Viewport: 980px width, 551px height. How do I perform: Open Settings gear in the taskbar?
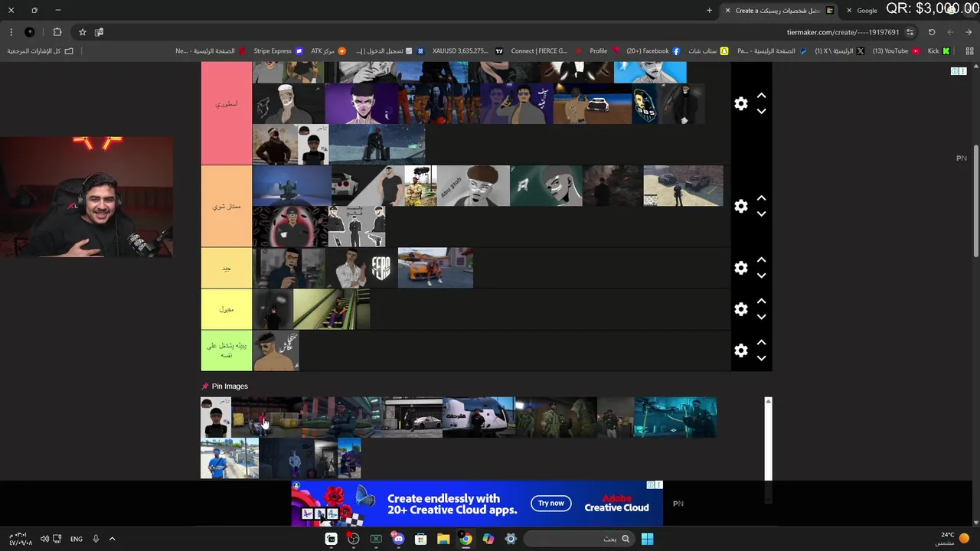click(x=511, y=539)
